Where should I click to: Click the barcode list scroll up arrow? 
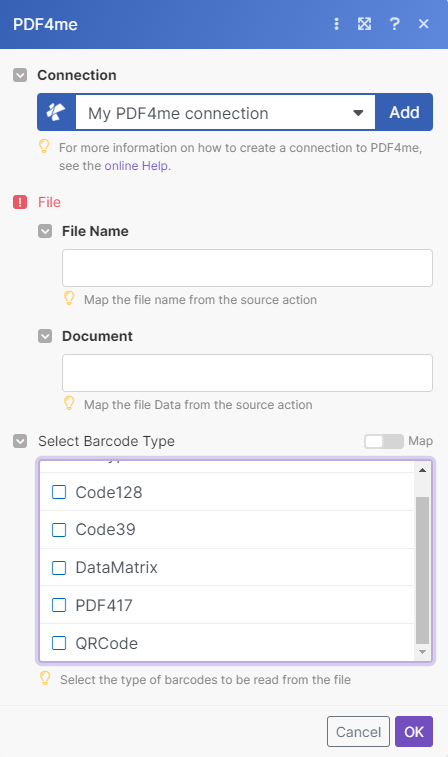[x=422, y=470]
